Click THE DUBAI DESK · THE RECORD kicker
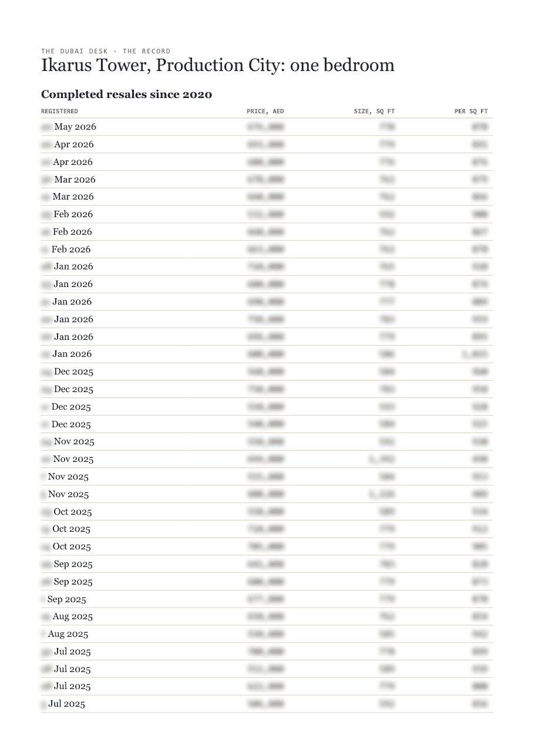This screenshot has height=756, width=535. click(106, 51)
